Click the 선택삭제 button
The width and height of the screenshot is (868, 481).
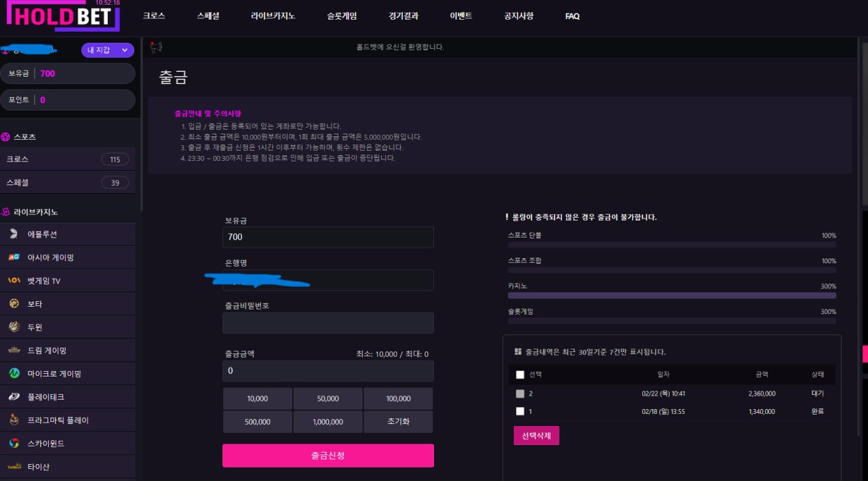point(536,436)
